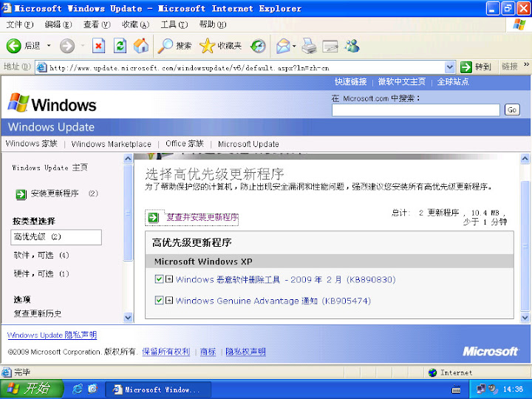
Task: Click the green Go (转到) arrow
Action: tap(465, 66)
